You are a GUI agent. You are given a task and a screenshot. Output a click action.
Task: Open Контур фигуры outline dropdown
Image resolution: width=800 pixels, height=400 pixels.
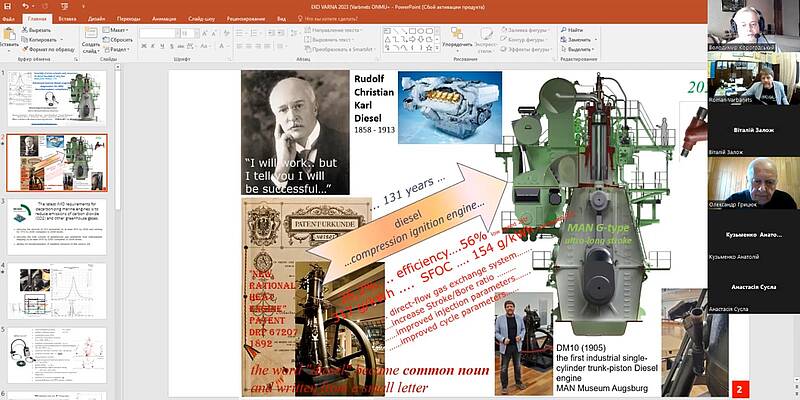point(524,40)
